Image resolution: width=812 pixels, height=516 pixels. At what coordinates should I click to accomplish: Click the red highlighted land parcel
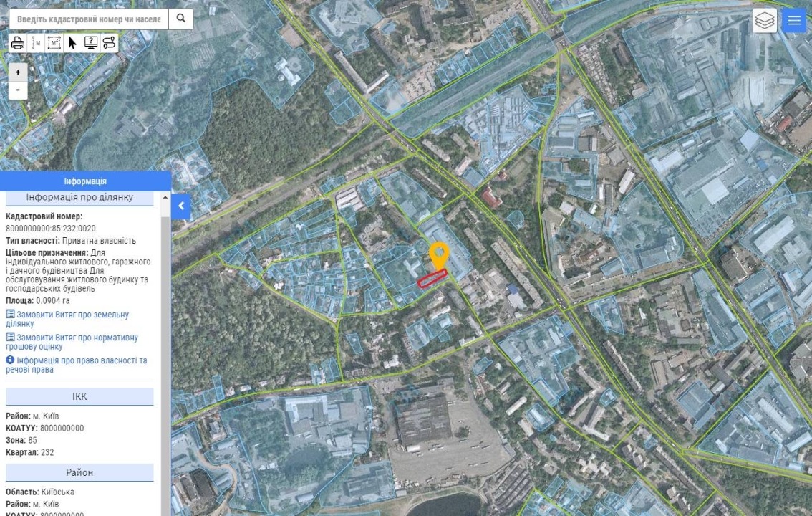coord(432,278)
